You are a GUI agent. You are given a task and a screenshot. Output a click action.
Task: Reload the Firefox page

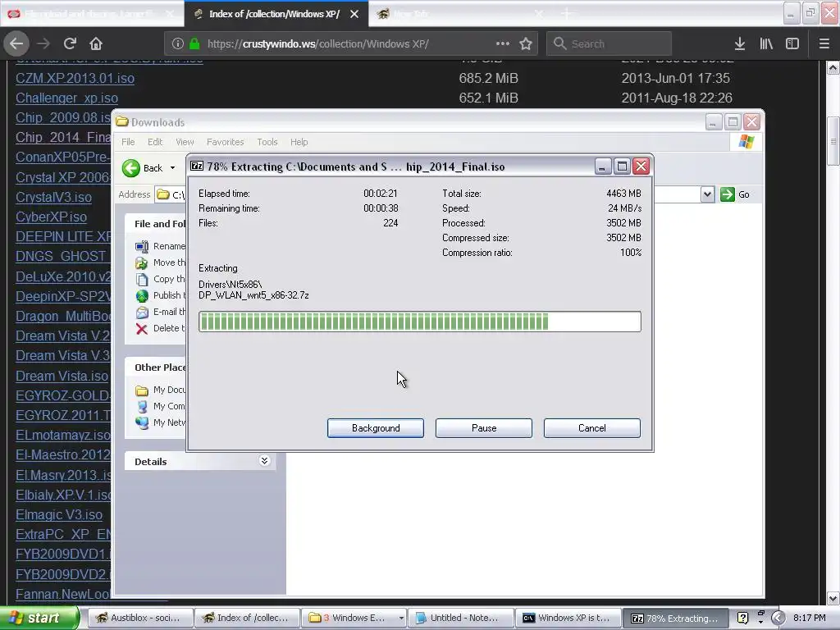pos(70,43)
